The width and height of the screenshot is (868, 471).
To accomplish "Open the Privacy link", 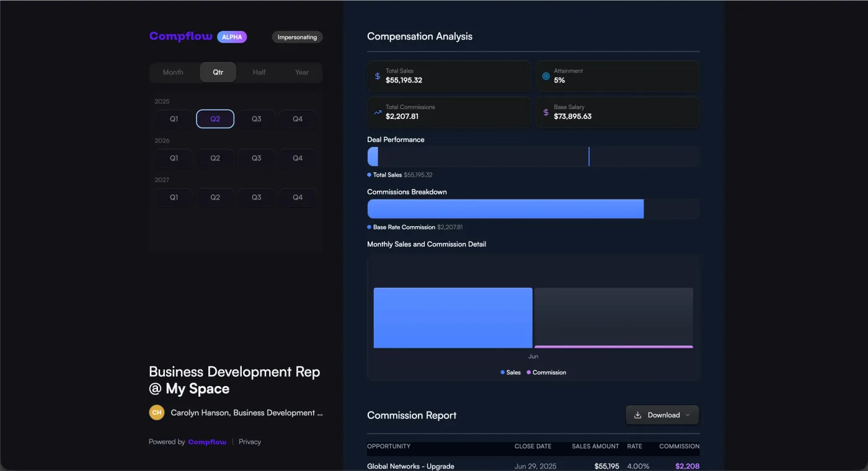I will tap(250, 442).
